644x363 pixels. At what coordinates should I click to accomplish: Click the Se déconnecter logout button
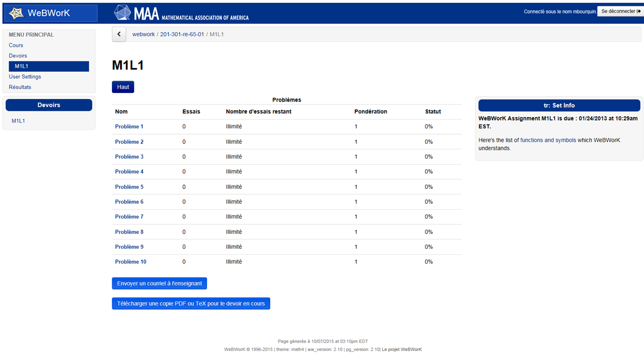[620, 11]
